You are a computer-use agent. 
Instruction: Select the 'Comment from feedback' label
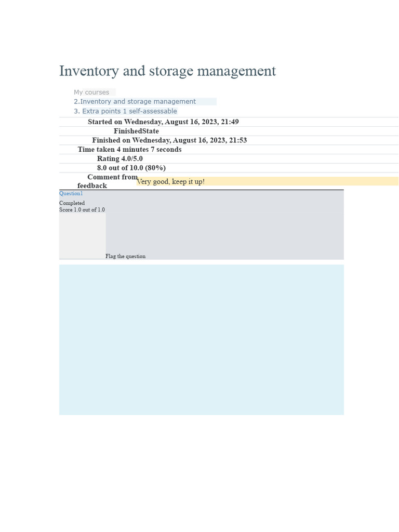pyautogui.click(x=108, y=181)
